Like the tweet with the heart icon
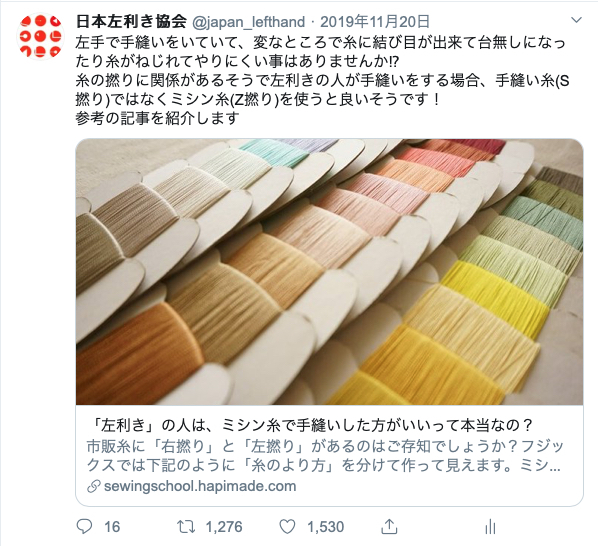The width and height of the screenshot is (598, 546). (287, 527)
